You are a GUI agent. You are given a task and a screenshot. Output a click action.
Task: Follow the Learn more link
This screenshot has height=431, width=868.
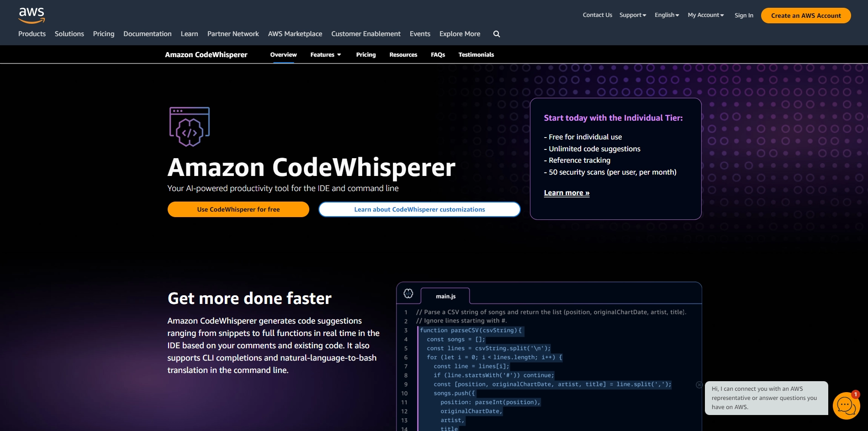pos(566,193)
